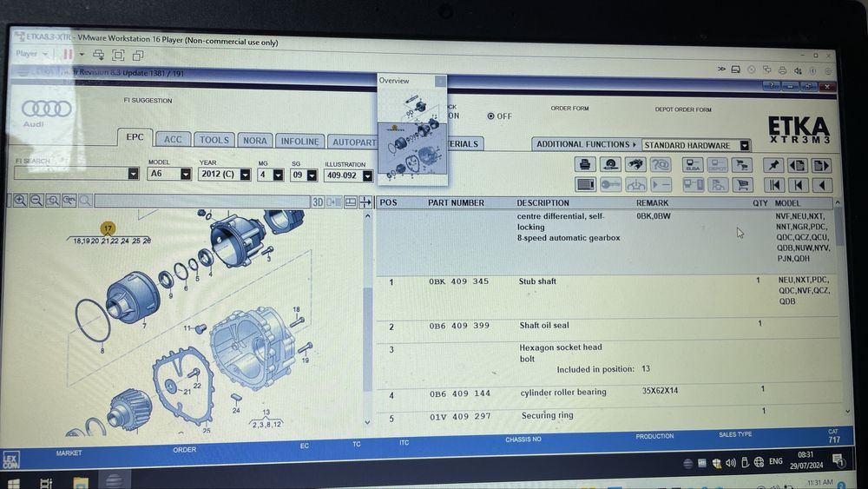Click the greyed key icon
The height and width of the screenshot is (489, 868).
(x=610, y=184)
